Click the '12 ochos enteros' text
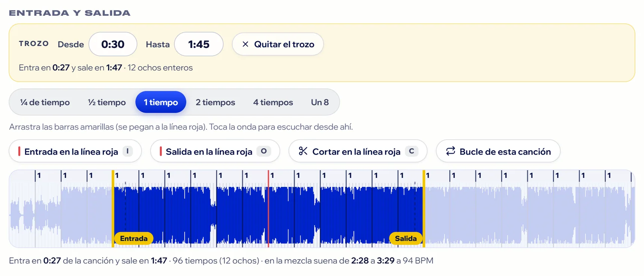 tap(160, 68)
